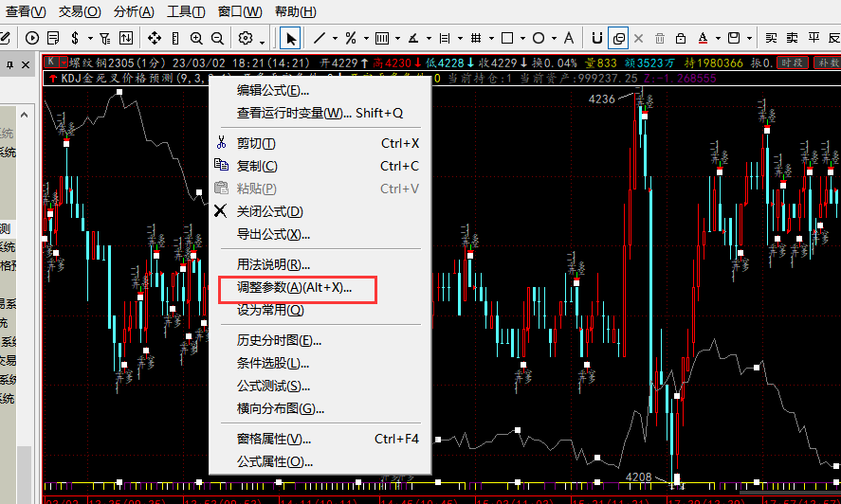Select the line drawing tool
The width and height of the screenshot is (841, 504).
(x=320, y=38)
